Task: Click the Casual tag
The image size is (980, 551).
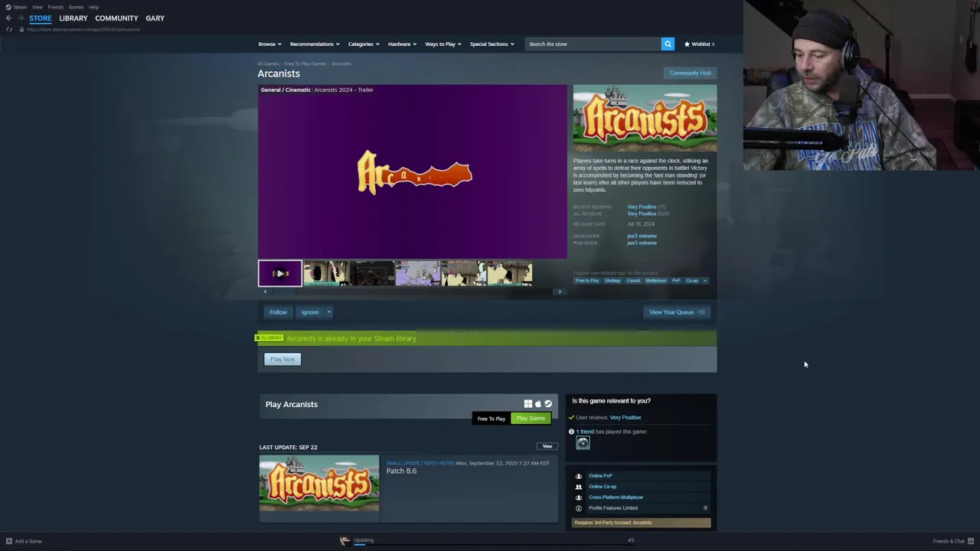Action: click(x=633, y=281)
